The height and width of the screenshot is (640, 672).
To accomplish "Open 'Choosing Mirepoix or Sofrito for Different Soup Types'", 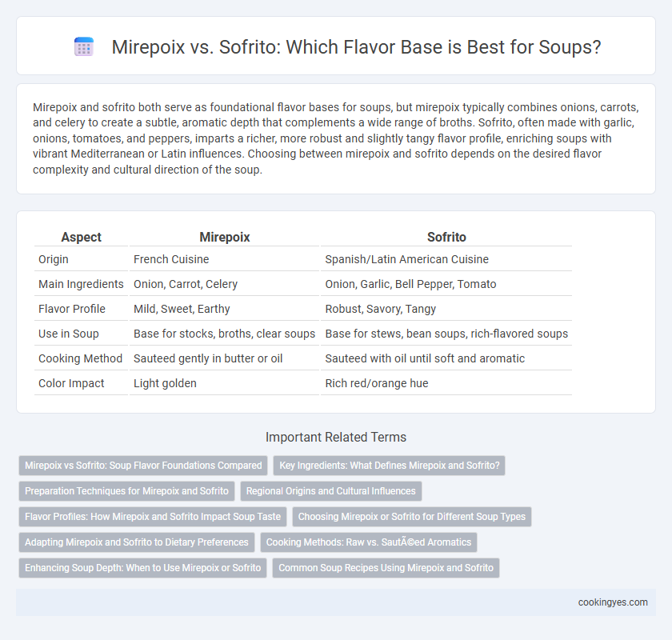I will 412,517.
